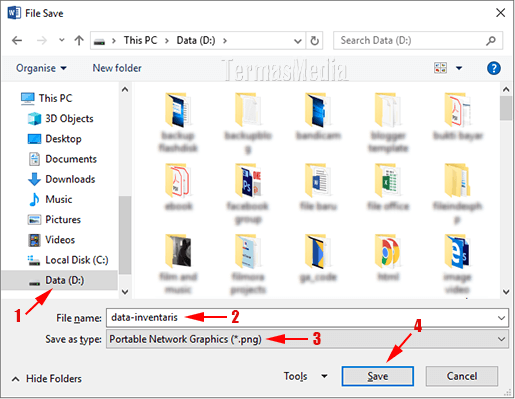Click Hide Folders

[47, 379]
